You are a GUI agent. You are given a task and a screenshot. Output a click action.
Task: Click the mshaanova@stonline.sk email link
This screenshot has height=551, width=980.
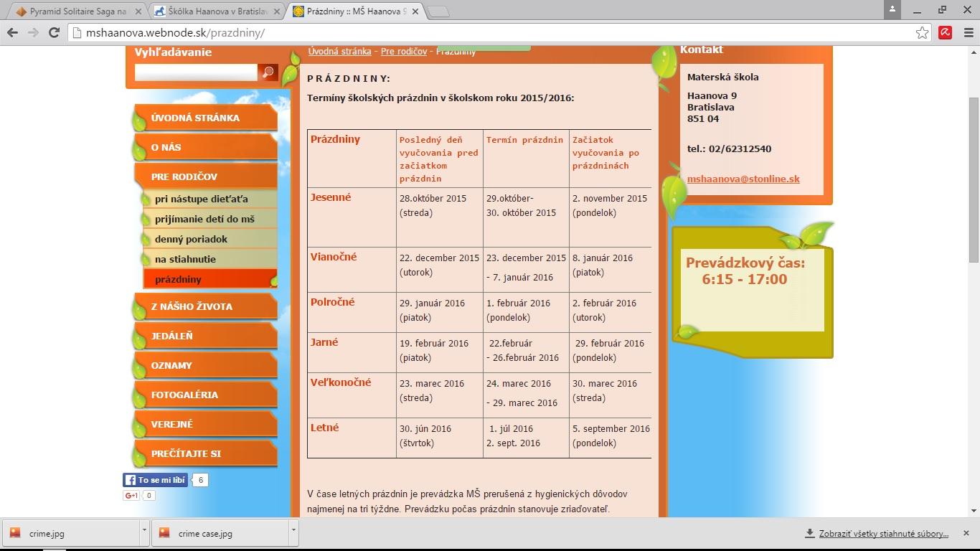(x=743, y=179)
